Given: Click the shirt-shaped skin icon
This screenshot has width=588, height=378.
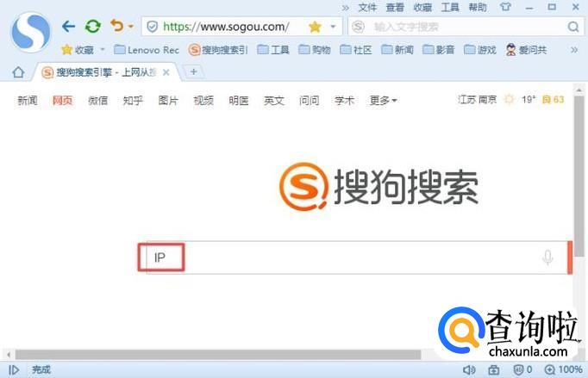Looking at the screenshot, I should pos(505,7).
